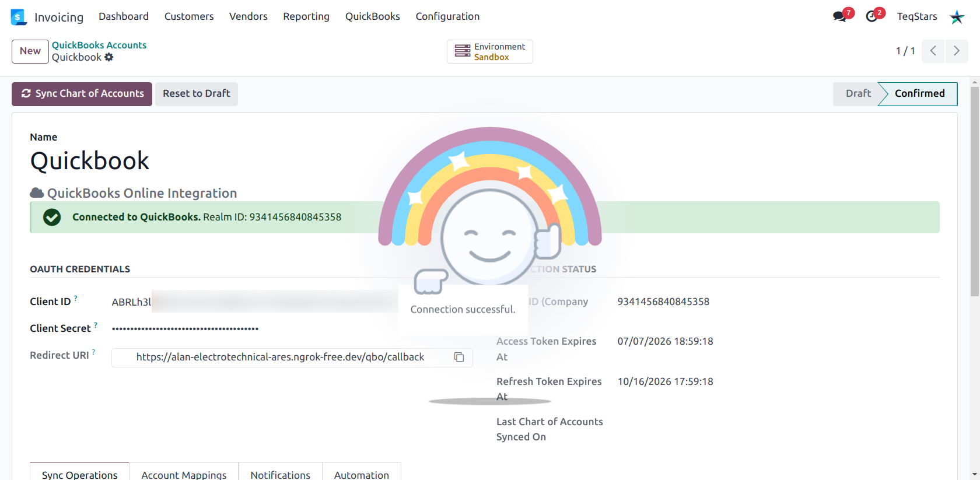Open the Configuration menu

447,16
